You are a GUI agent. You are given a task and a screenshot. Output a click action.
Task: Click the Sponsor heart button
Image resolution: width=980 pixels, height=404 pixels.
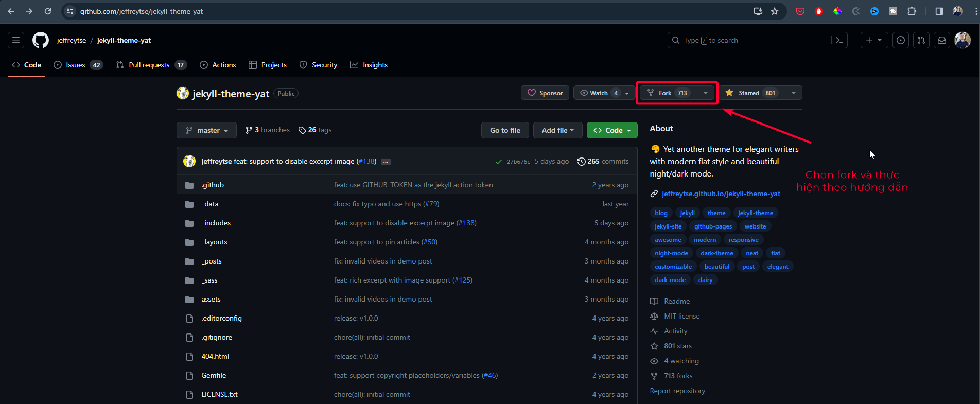(545, 93)
